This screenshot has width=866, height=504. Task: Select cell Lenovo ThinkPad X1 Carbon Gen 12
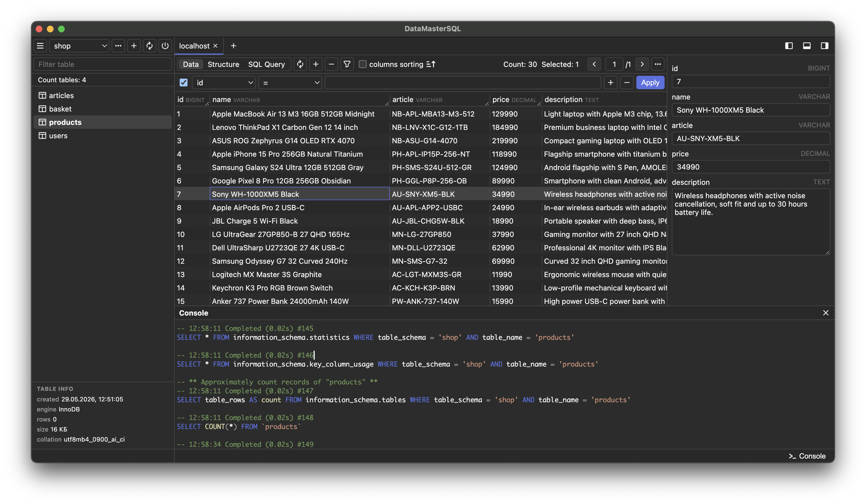[x=299, y=127]
